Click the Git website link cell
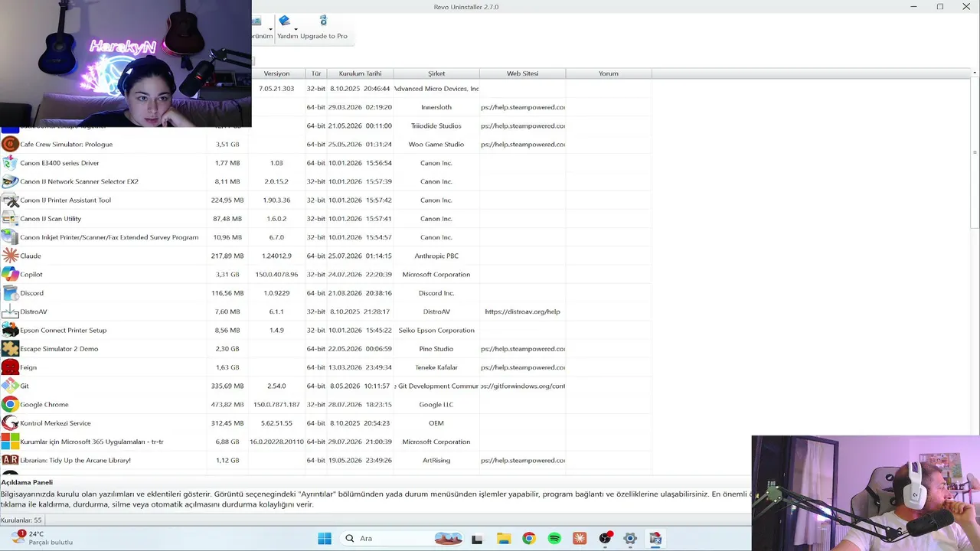The image size is (980, 551). tap(523, 386)
